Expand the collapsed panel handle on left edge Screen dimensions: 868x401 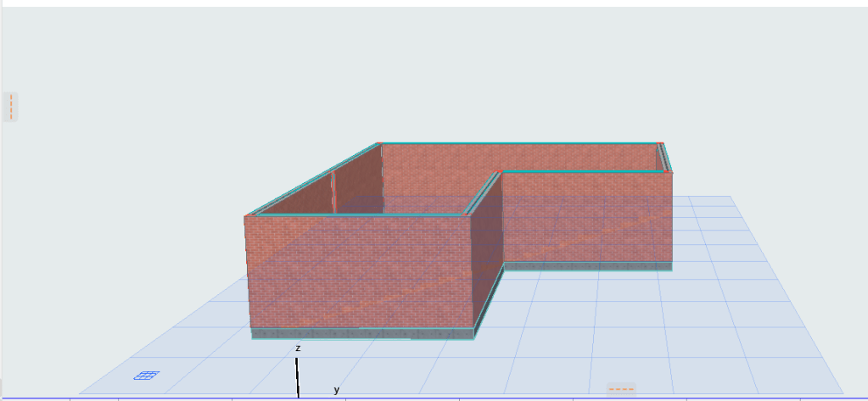10,107
